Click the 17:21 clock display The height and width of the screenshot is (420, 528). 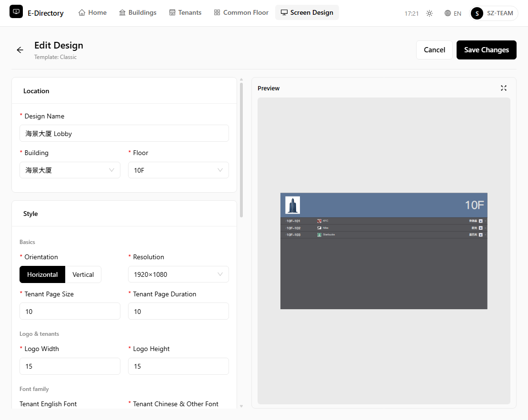coord(411,13)
